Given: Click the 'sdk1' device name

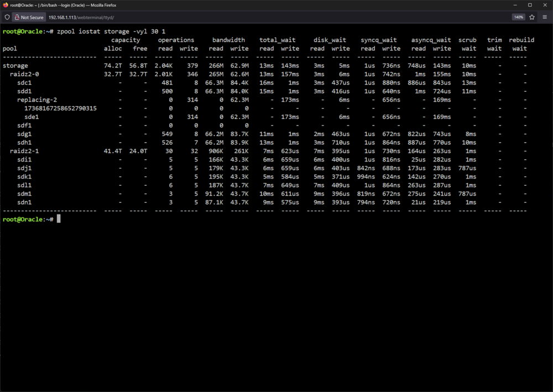Looking at the screenshot, I should tap(24, 176).
